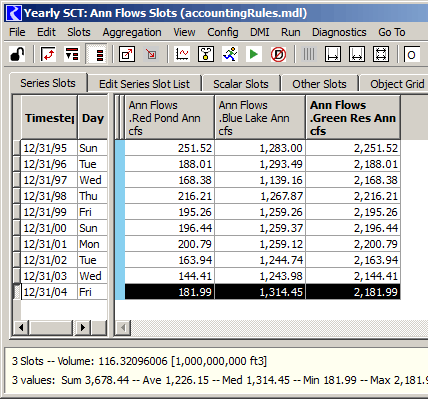Switch to the Scalar Slots tab

241,84
